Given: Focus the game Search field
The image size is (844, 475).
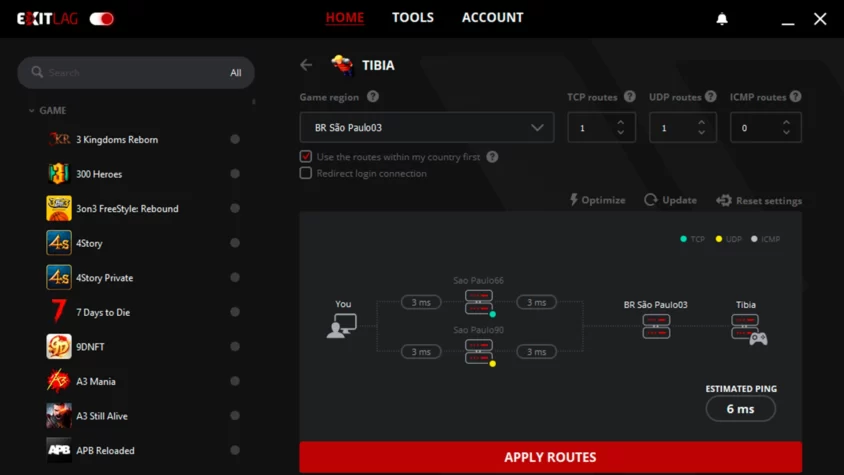Looking at the screenshot, I should pos(136,73).
